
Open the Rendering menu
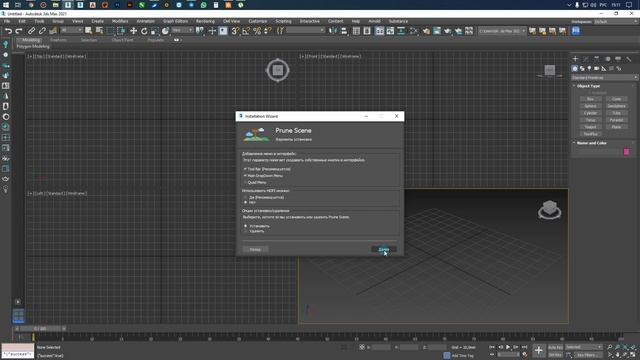tap(205, 21)
